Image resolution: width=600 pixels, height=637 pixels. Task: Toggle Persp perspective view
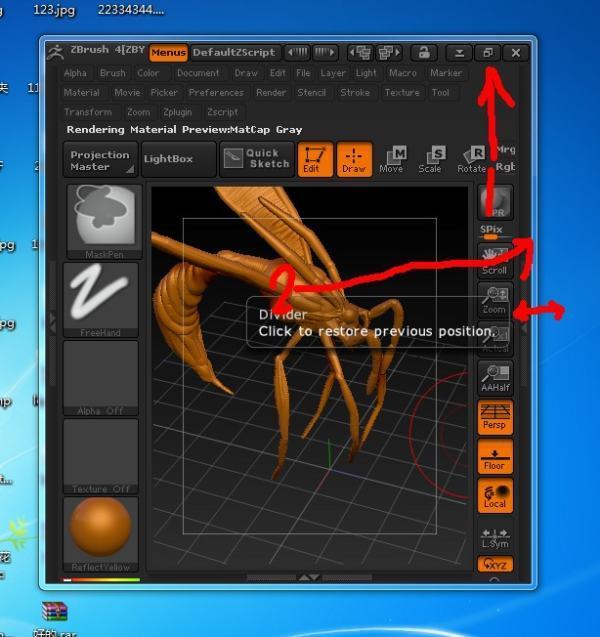495,416
